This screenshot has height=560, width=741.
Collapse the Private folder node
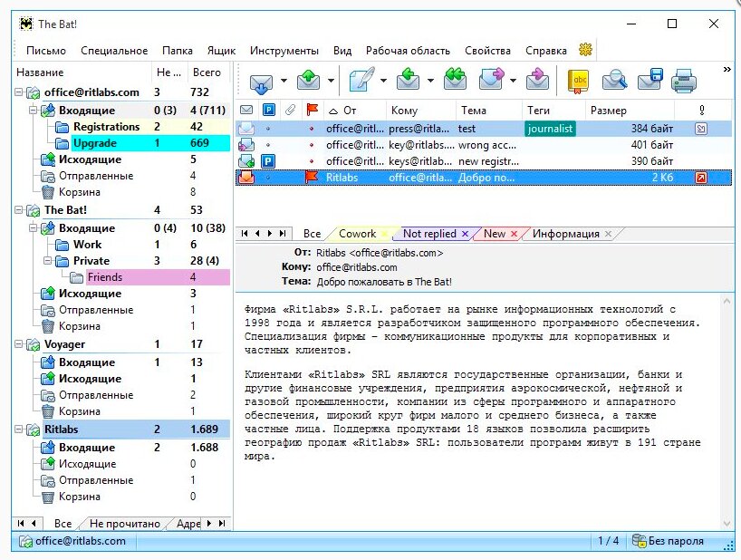48,261
